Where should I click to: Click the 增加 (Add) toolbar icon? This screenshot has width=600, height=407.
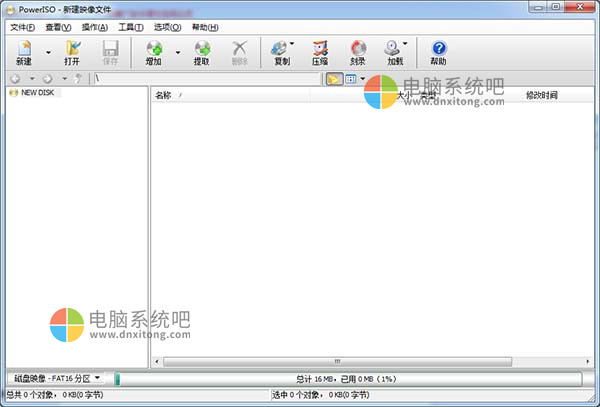pos(154,53)
